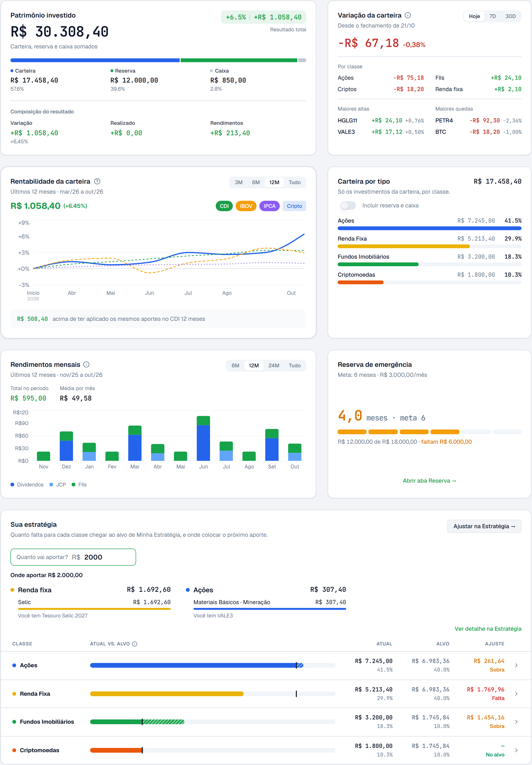Select 24M period for Rendimentos mensais
Viewport: 532px width, 765px height.
coord(274,365)
